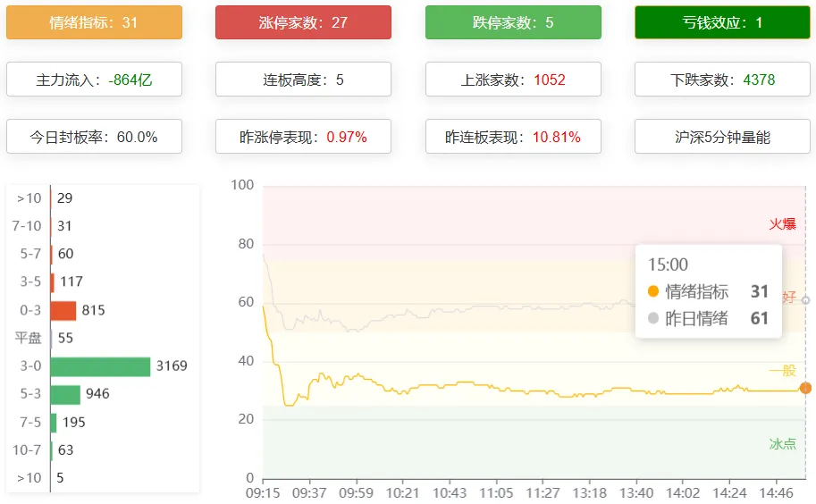Click the 14:46 x-axis label
This screenshot has height=504, width=816.
[x=776, y=492]
